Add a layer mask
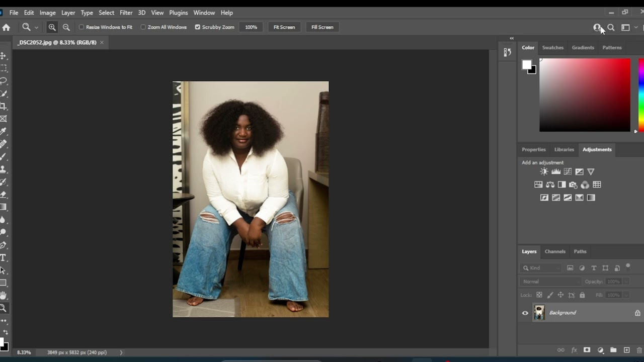 tap(587, 350)
